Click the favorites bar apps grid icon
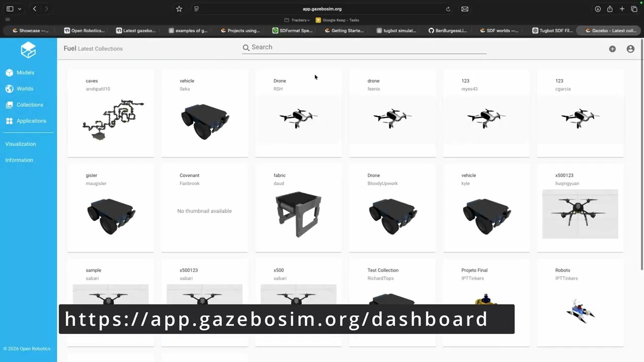Image resolution: width=644 pixels, height=362 pixels. click(x=8, y=20)
